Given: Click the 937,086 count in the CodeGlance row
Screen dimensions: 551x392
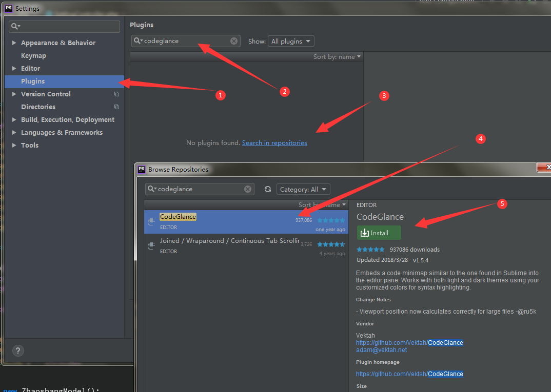Looking at the screenshot, I should click(304, 220).
